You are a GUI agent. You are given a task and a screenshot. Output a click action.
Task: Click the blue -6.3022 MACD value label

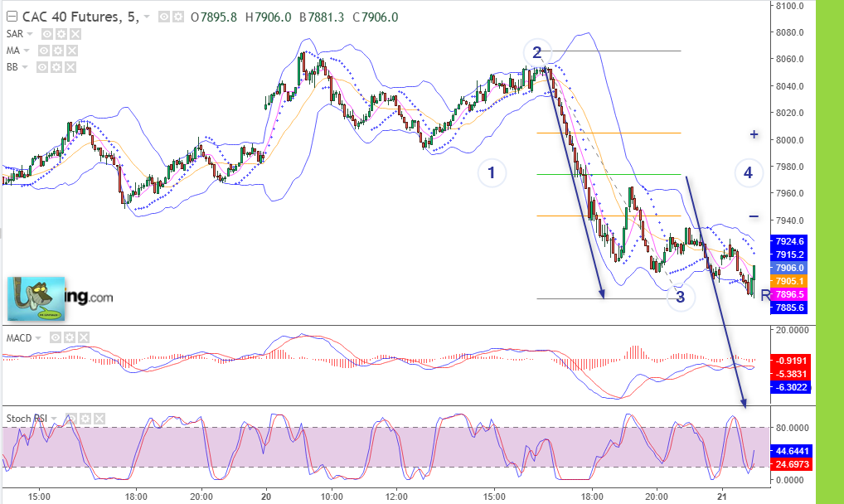click(790, 387)
